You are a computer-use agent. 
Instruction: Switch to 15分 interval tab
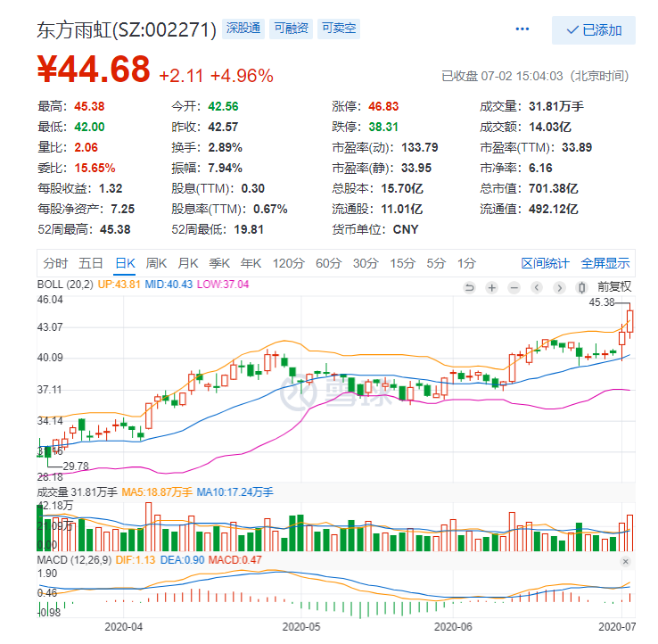tap(402, 263)
